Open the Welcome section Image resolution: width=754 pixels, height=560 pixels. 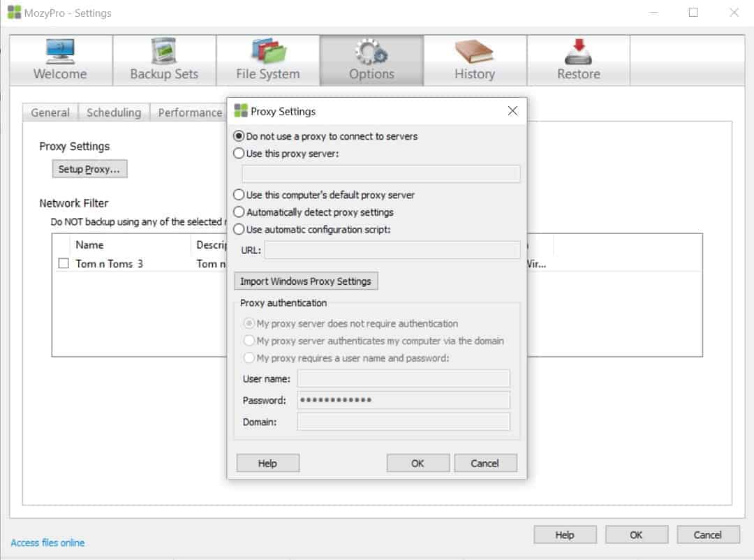[x=61, y=60]
